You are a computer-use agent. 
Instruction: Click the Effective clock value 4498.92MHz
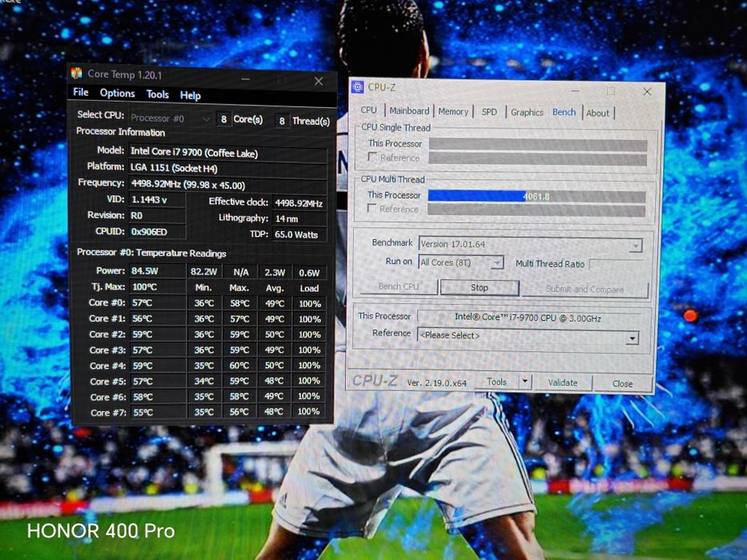299,203
